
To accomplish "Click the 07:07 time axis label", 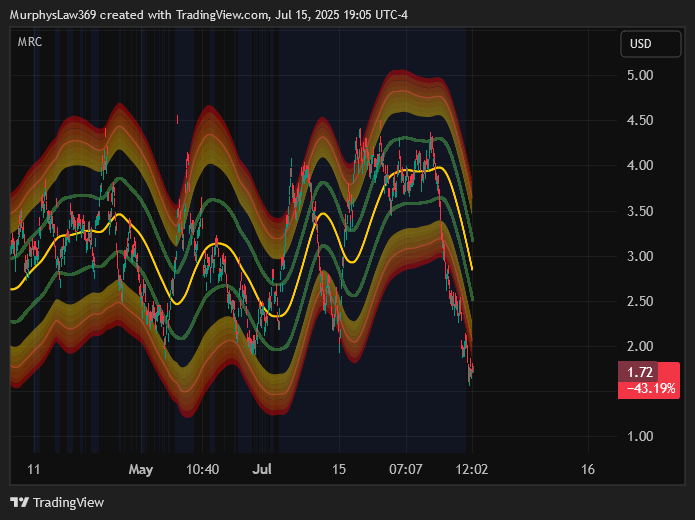I will click(x=406, y=469).
